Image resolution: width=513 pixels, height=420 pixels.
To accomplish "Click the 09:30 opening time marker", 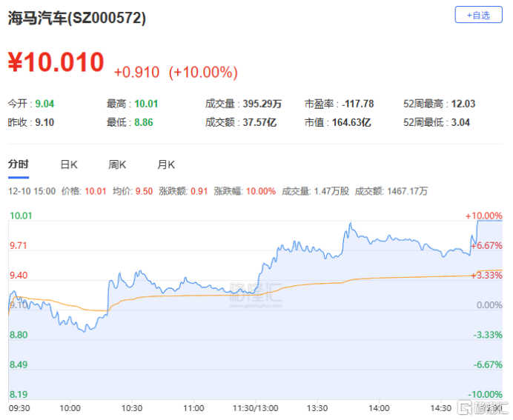I will coord(19,408).
